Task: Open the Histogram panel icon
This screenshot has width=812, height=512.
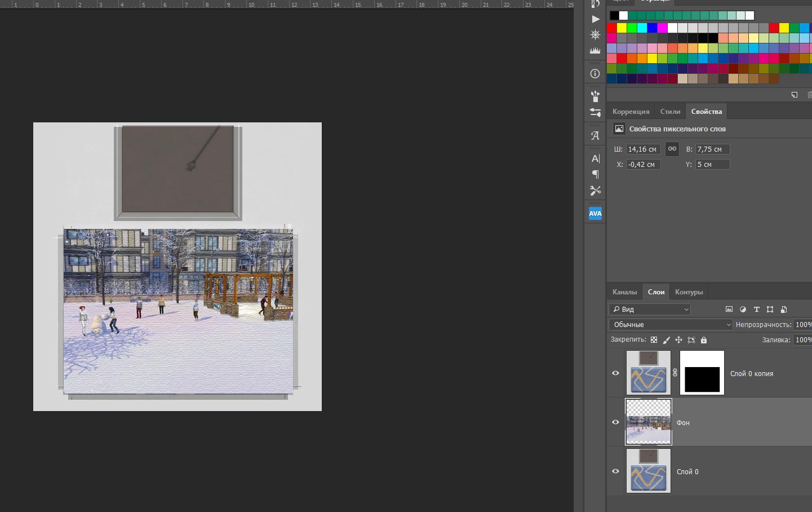Action: pyautogui.click(x=595, y=51)
